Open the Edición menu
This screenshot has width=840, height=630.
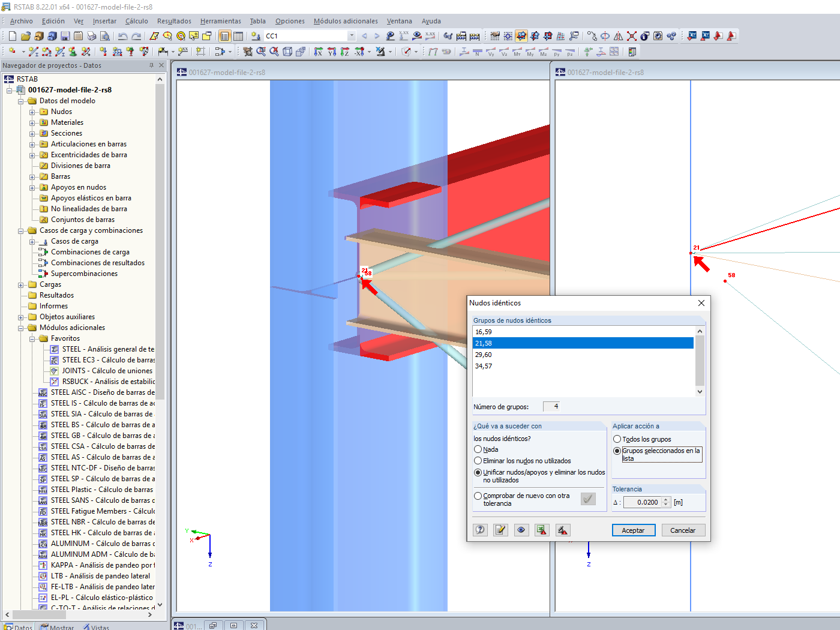pos(53,21)
